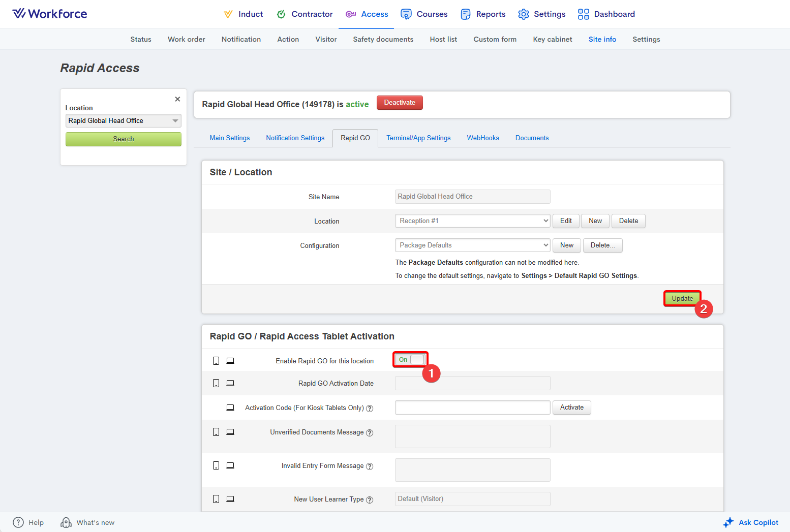Click the Rapid GO Activation Date field
This screenshot has width=790, height=532.
coord(473,383)
